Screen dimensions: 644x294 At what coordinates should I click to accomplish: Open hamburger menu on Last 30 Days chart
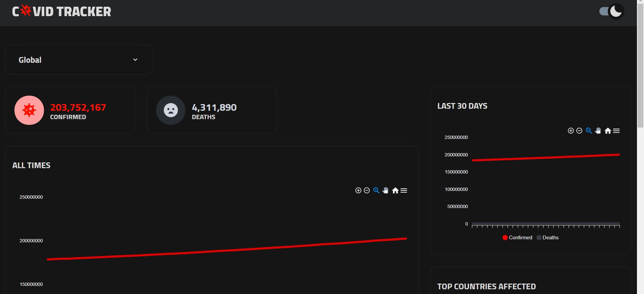tap(616, 131)
